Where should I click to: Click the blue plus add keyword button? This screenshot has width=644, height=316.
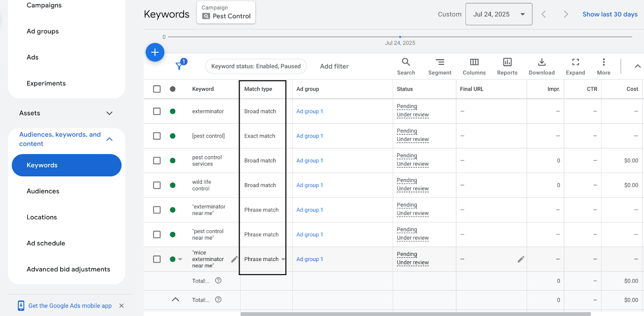pos(155,53)
